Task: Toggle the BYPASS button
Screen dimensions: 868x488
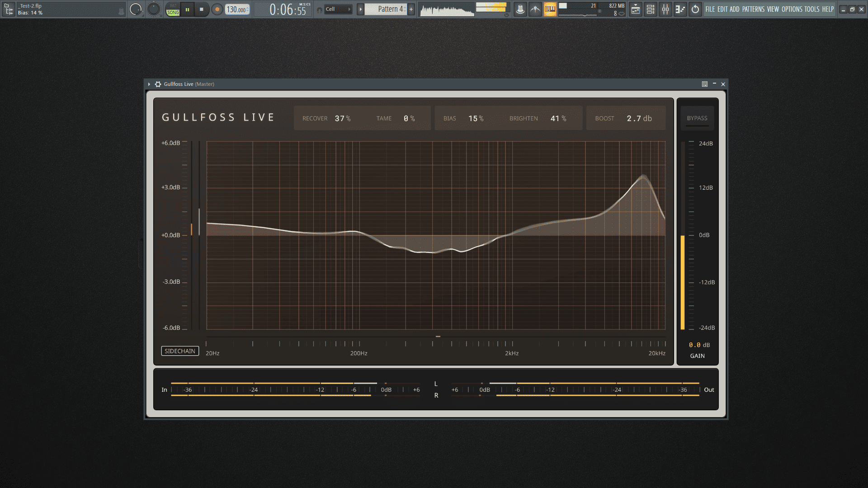Action: [697, 118]
